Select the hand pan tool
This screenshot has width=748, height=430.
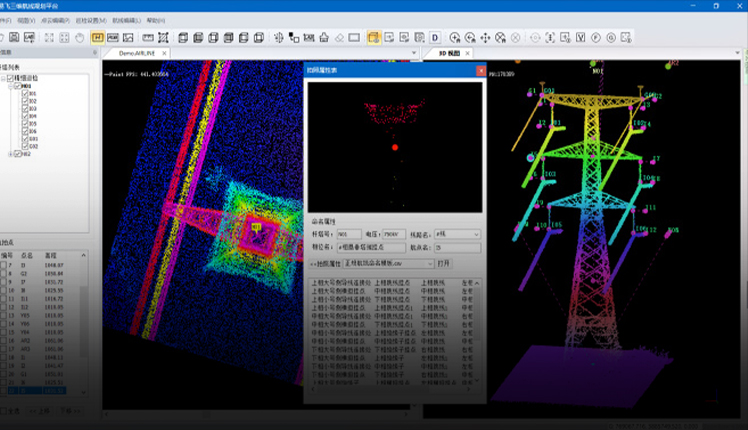78,38
